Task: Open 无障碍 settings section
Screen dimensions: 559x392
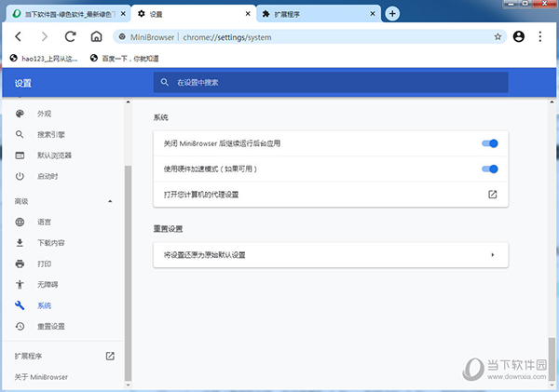Action: (48, 284)
